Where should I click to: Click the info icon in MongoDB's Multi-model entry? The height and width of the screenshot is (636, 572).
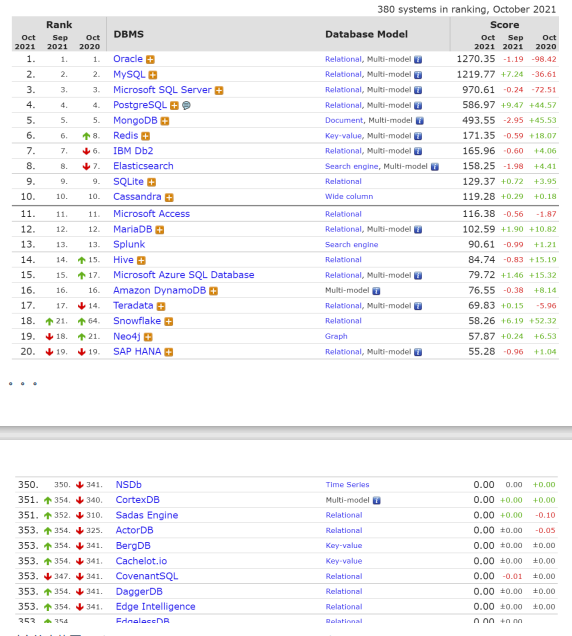(x=419, y=121)
